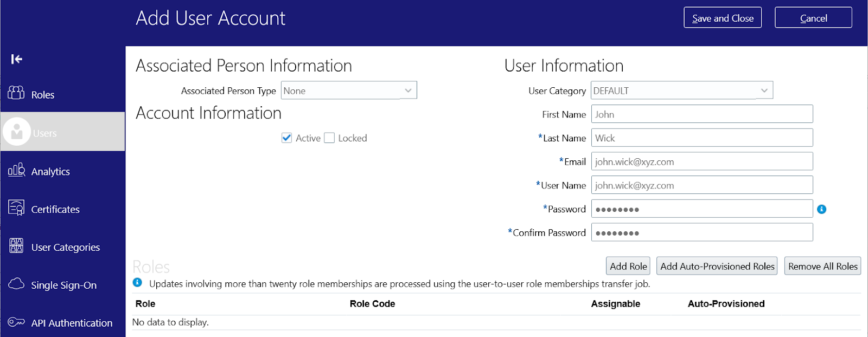Viewport: 868px width, 337px height.
Task: Open Analytics via its chart icon
Action: (x=16, y=170)
